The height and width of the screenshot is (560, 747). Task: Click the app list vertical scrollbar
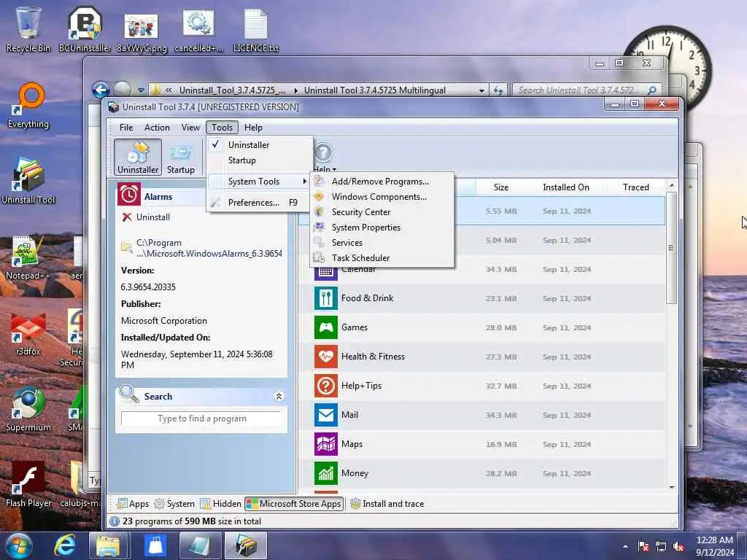pos(671,248)
